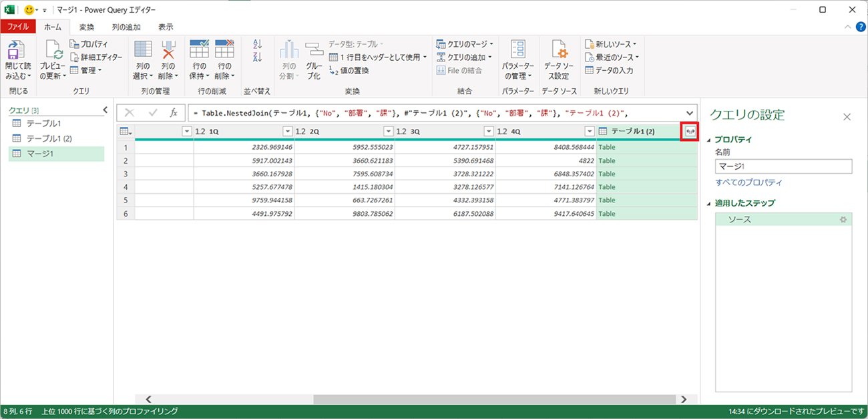Screen dimensions: 868x419
Task: Open the Quick Access Toolbar dropdown arrow
Action: point(45,11)
